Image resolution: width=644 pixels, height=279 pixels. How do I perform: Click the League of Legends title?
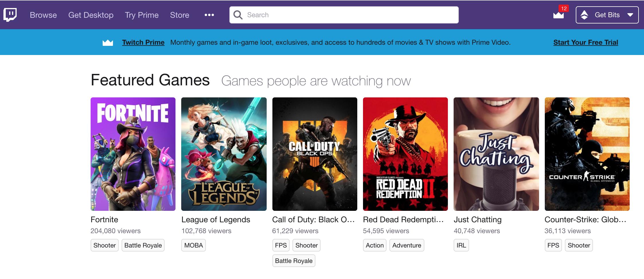[x=216, y=220]
